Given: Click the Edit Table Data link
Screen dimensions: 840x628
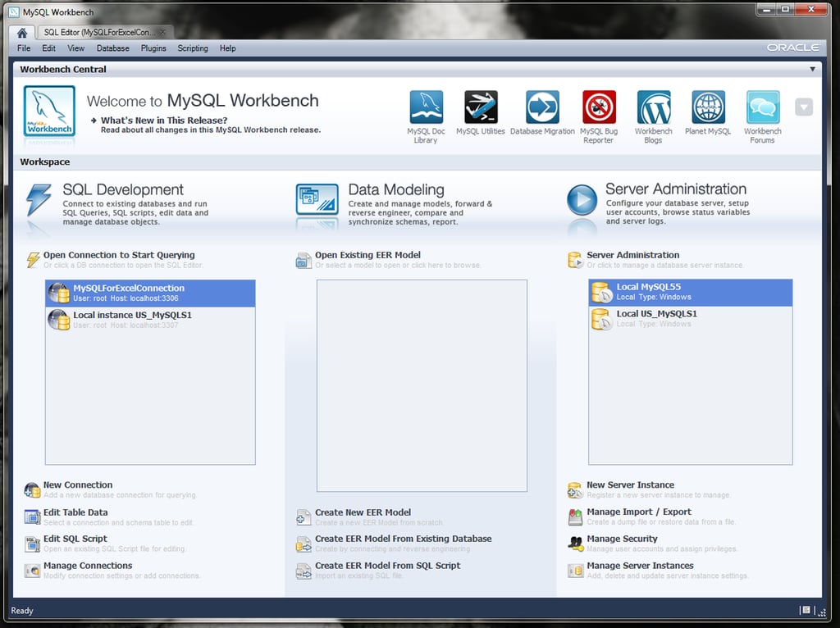Looking at the screenshot, I should click(75, 512).
